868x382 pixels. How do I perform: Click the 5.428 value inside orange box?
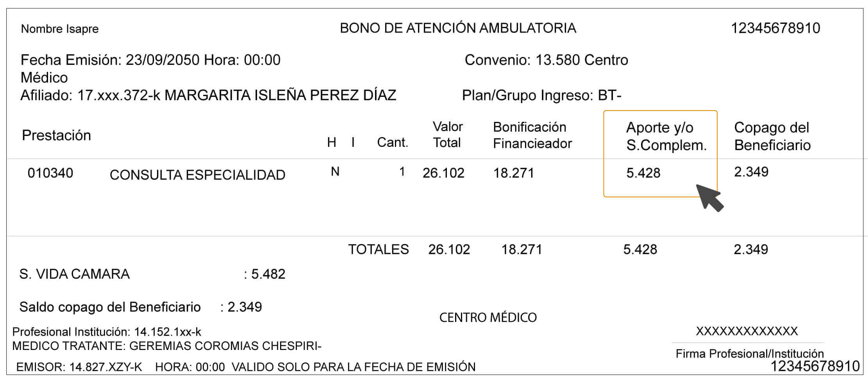click(x=643, y=173)
